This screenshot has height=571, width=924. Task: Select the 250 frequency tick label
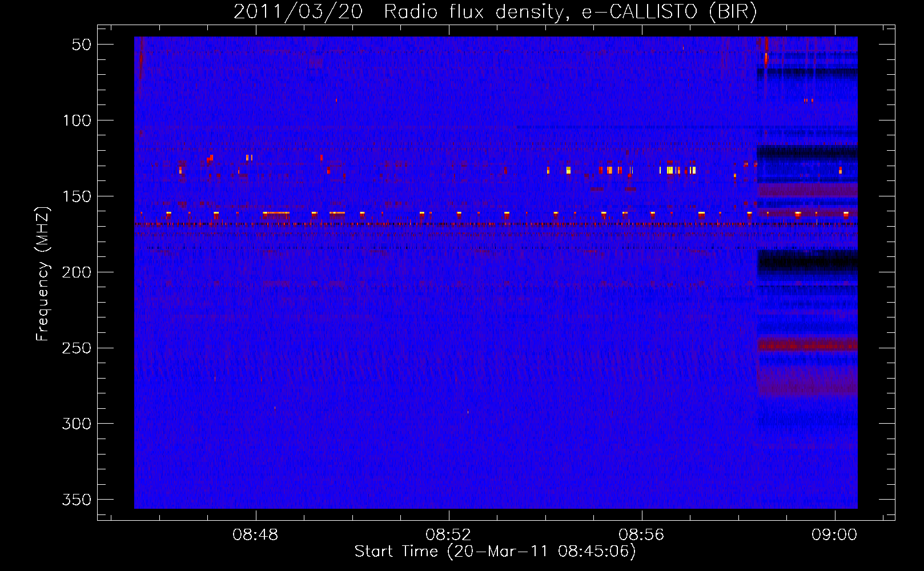[77, 348]
